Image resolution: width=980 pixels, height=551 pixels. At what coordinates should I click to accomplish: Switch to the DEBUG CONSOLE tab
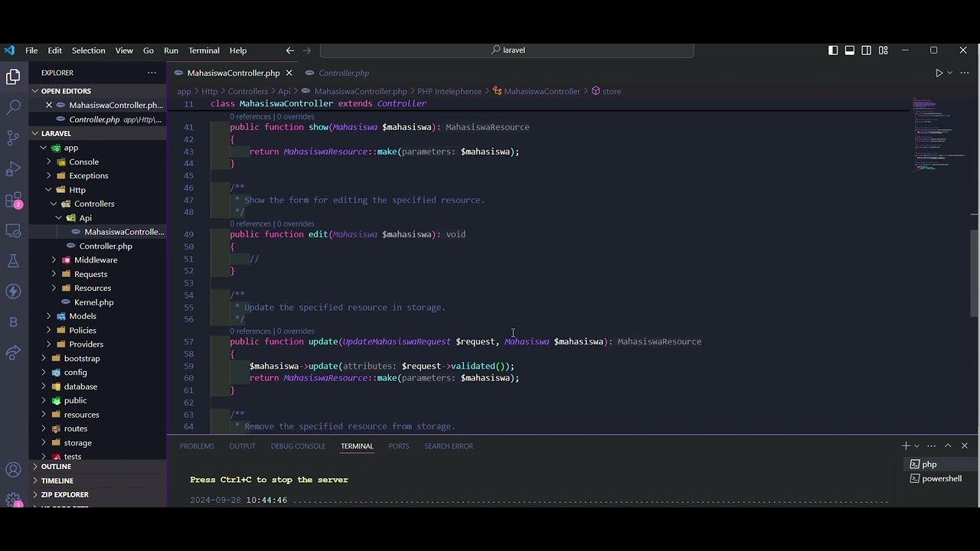(298, 446)
